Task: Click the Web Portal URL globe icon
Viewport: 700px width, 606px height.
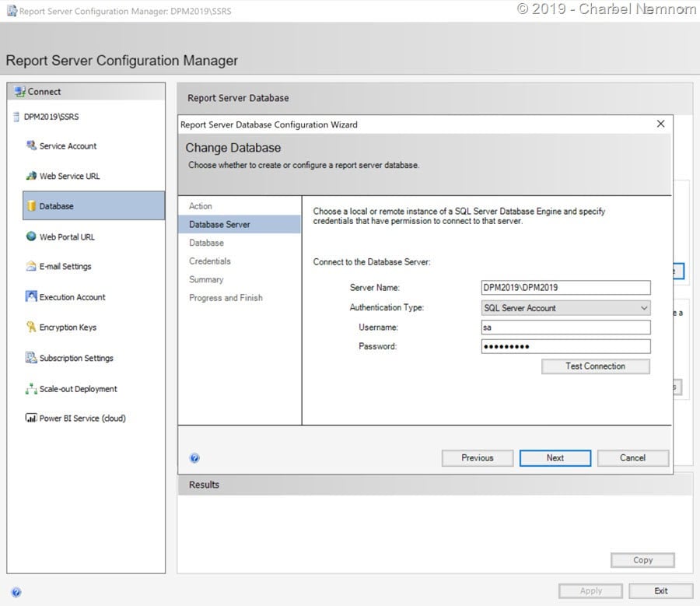Action: (31, 236)
